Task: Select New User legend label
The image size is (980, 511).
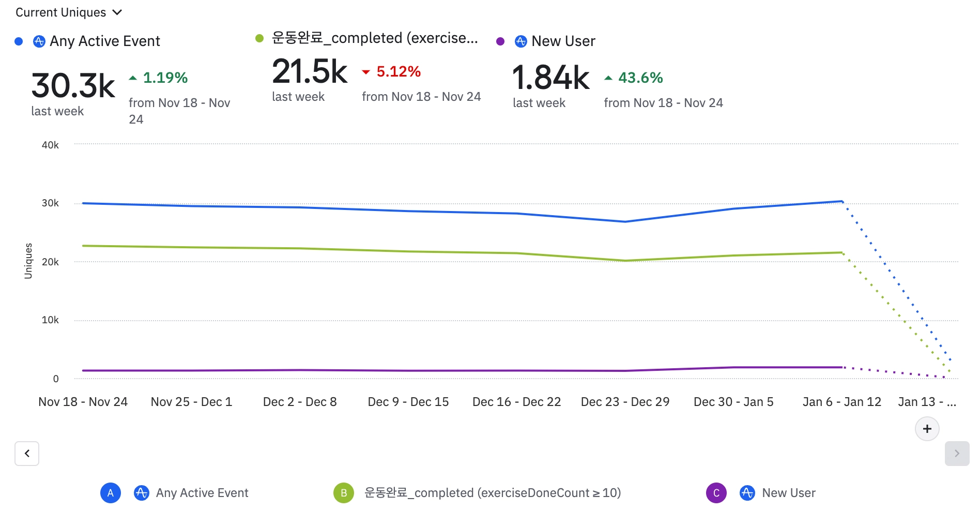Action: click(789, 493)
